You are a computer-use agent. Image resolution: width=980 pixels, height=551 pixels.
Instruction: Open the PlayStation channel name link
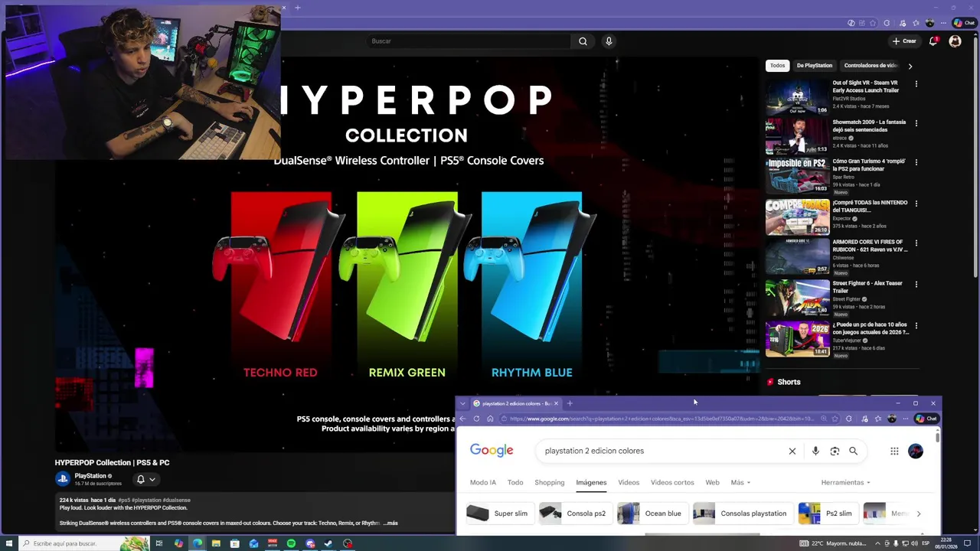(x=90, y=476)
